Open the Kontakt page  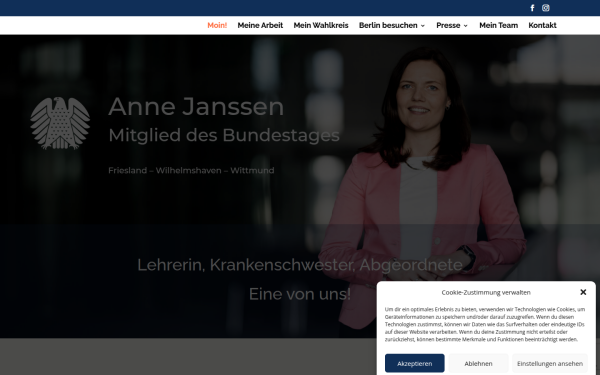542,25
